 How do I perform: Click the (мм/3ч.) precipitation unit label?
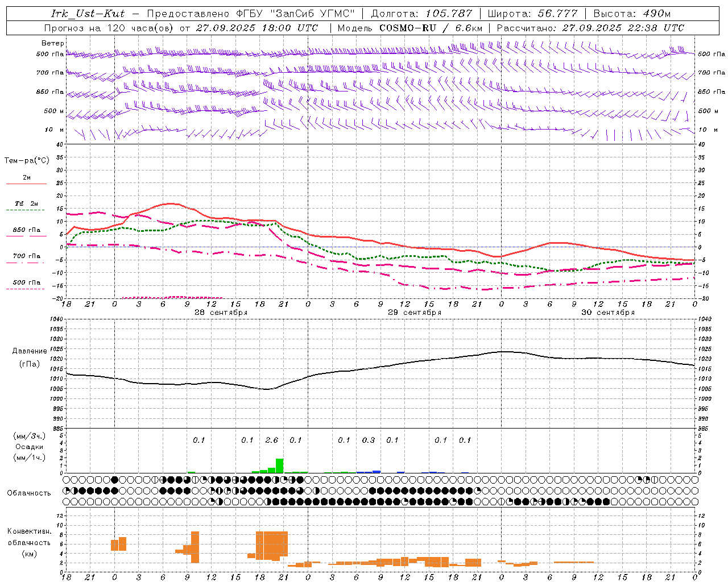[29, 436]
